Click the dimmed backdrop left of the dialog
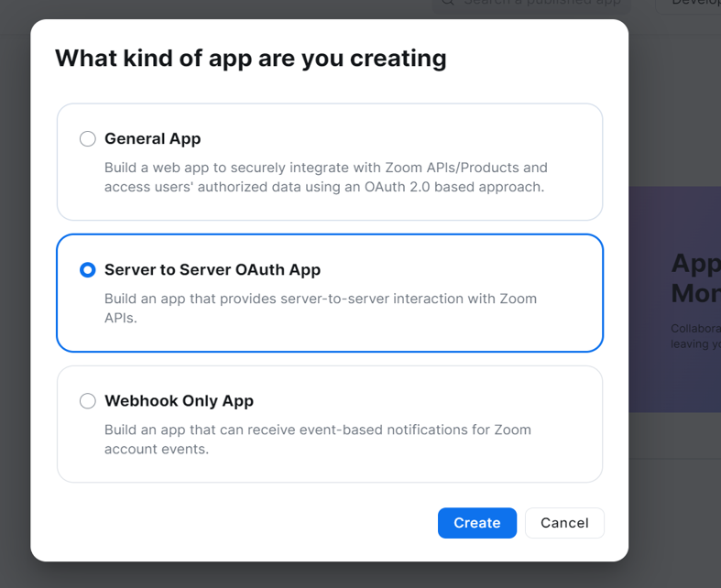Viewport: 721px width, 588px height. (x=15, y=294)
